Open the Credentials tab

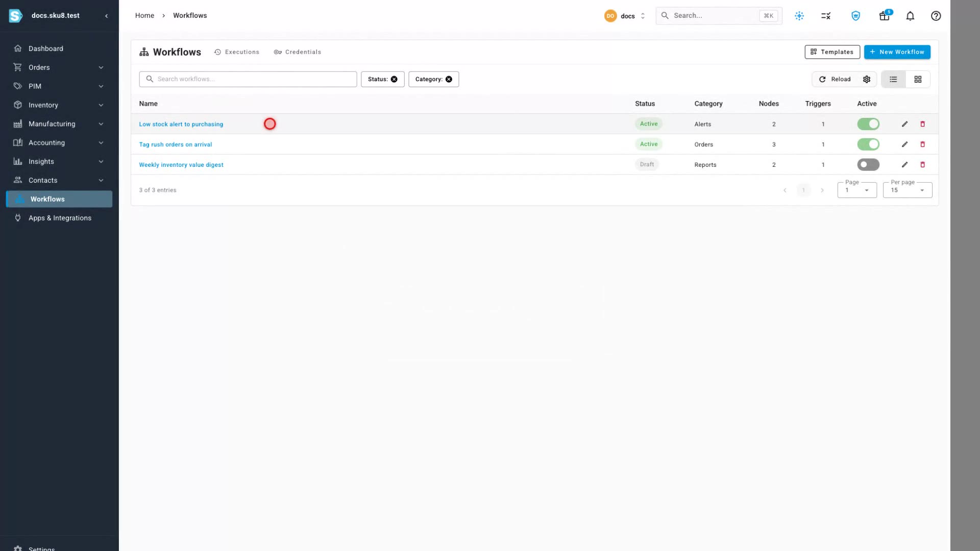298,52
